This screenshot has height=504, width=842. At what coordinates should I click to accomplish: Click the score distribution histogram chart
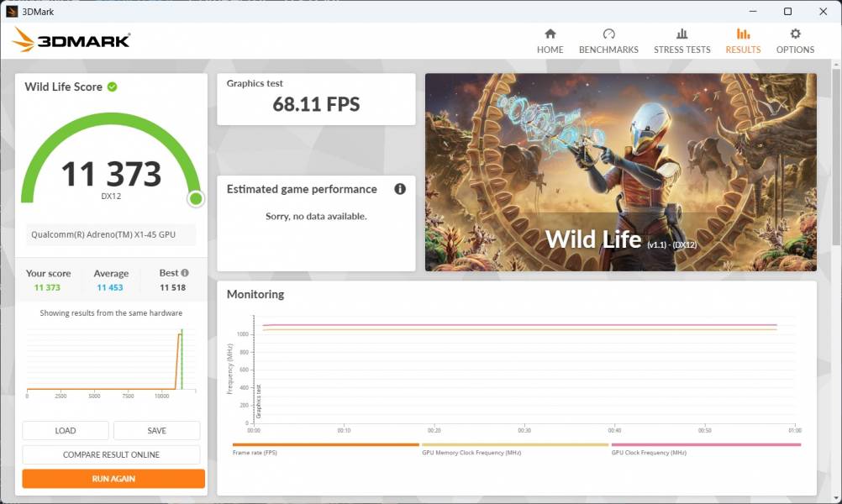[111, 362]
